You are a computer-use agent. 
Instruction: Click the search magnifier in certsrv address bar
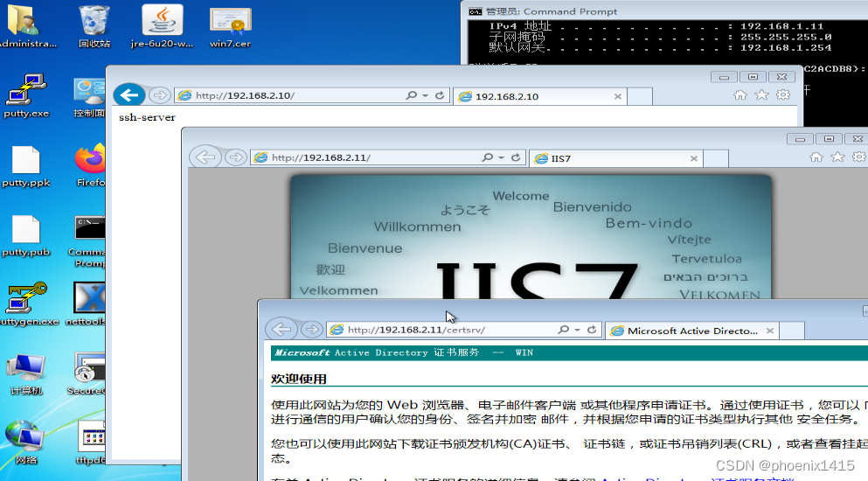click(x=564, y=329)
